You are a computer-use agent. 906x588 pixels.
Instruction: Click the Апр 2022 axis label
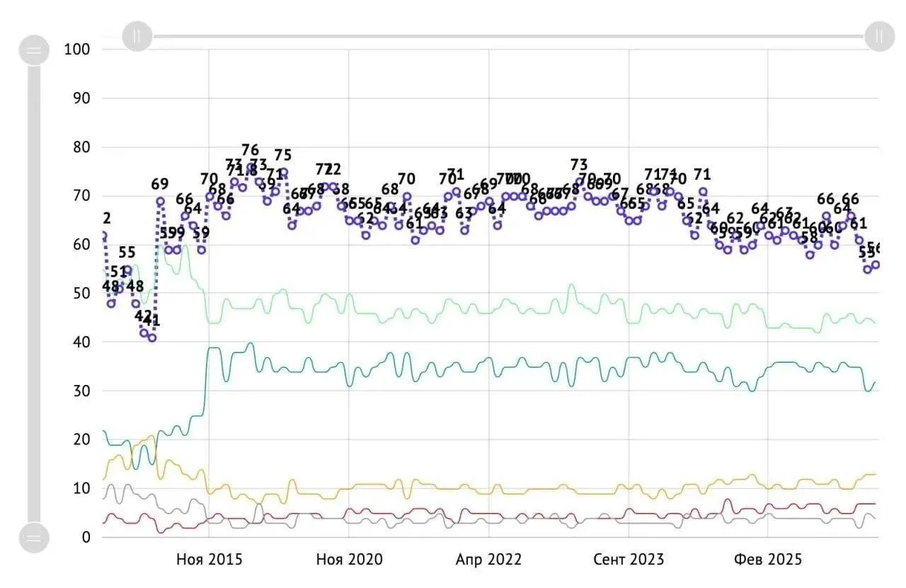click(x=488, y=560)
